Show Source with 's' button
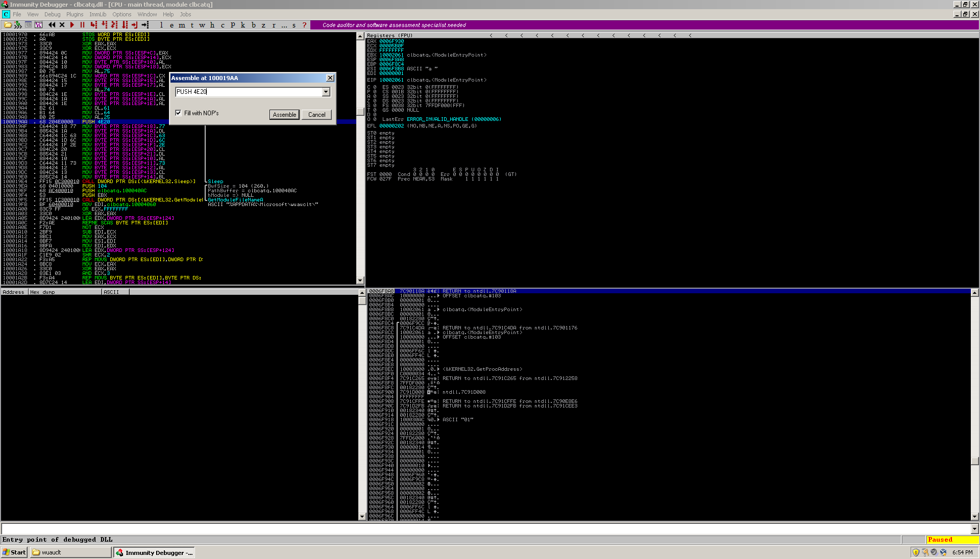The width and height of the screenshot is (980, 559). coord(294,25)
